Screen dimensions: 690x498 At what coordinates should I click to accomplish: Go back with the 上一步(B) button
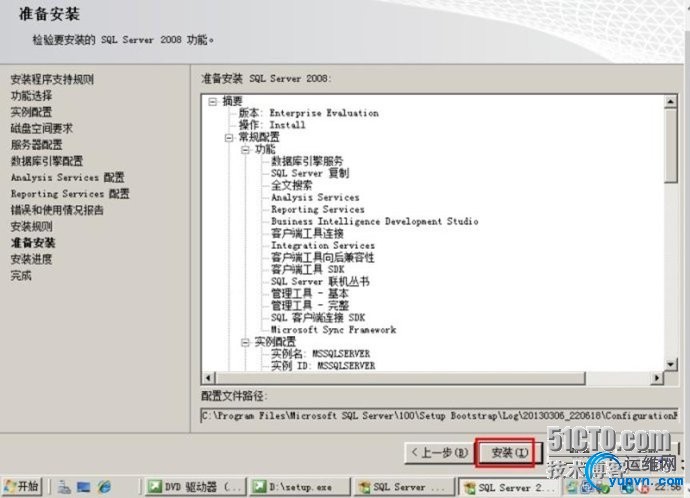pos(439,452)
